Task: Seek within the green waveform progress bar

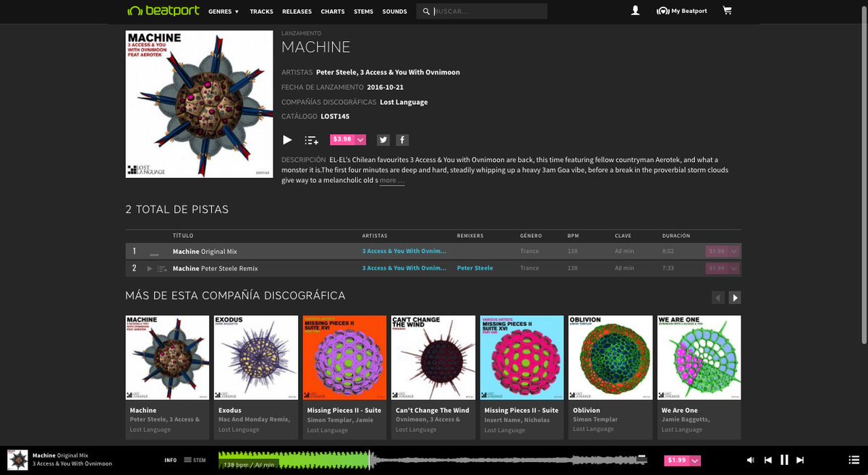Action: pyautogui.click(x=289, y=458)
